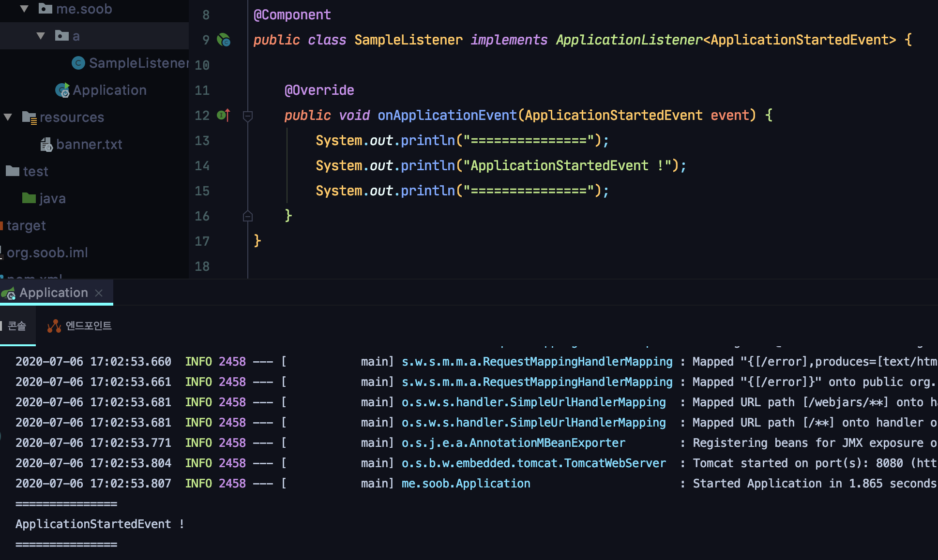Click the resources folder icon
This screenshot has height=560, width=938.
coord(30,117)
